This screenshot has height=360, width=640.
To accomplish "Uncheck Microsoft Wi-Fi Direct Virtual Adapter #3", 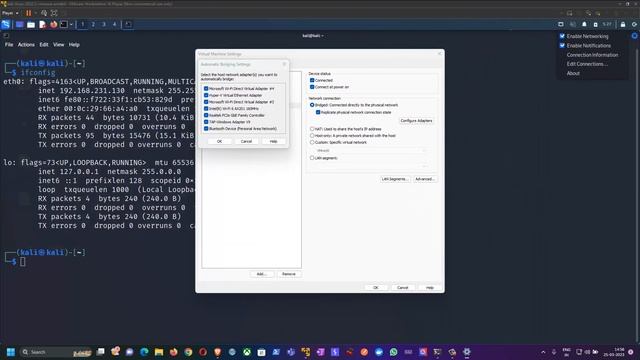I will click(x=206, y=102).
